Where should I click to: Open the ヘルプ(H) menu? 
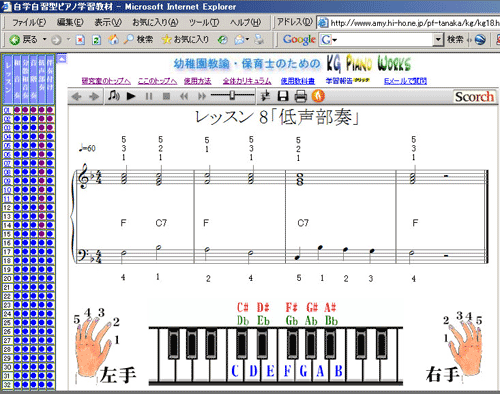tap(245, 23)
